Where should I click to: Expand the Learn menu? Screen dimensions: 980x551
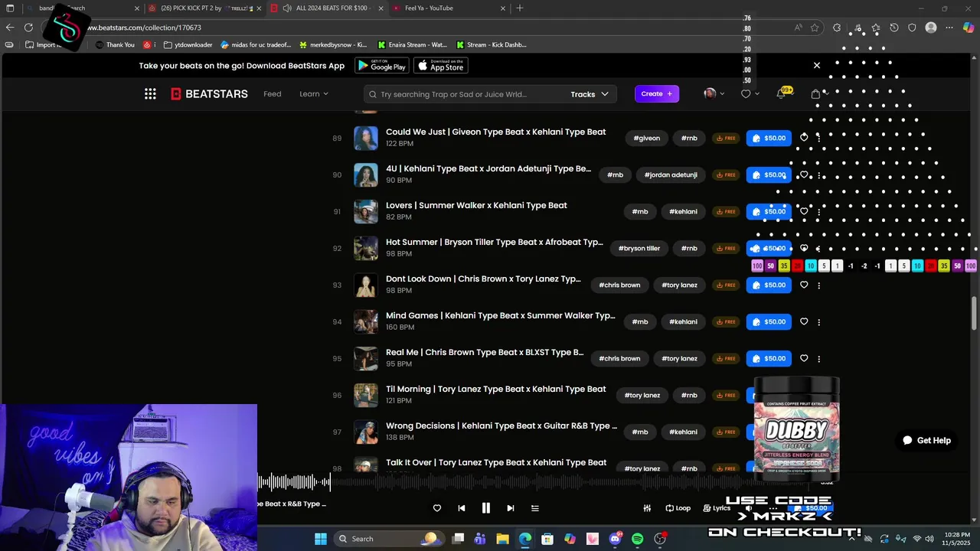[314, 93]
